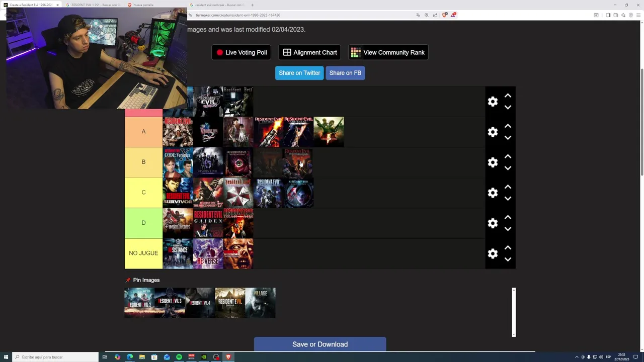Select Resident Evil Survivor cover in tier C
644x362 pixels.
[178, 193]
